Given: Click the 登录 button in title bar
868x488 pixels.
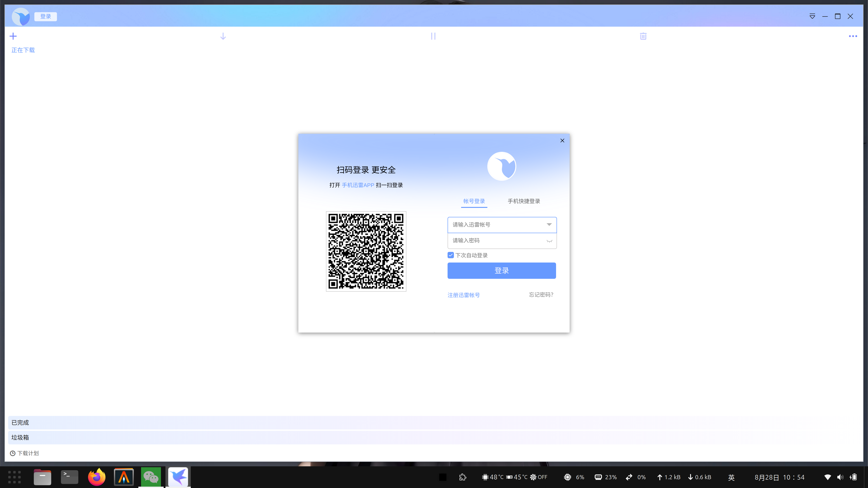Looking at the screenshot, I should click(x=45, y=16).
